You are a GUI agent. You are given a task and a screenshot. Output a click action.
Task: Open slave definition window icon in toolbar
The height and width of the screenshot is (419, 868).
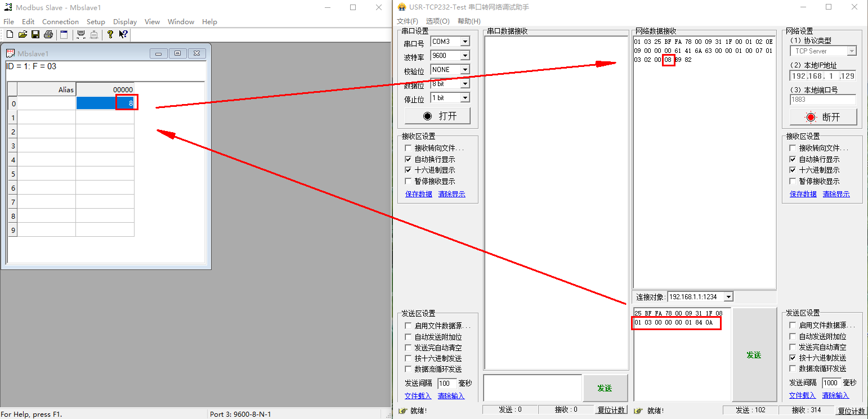64,34
